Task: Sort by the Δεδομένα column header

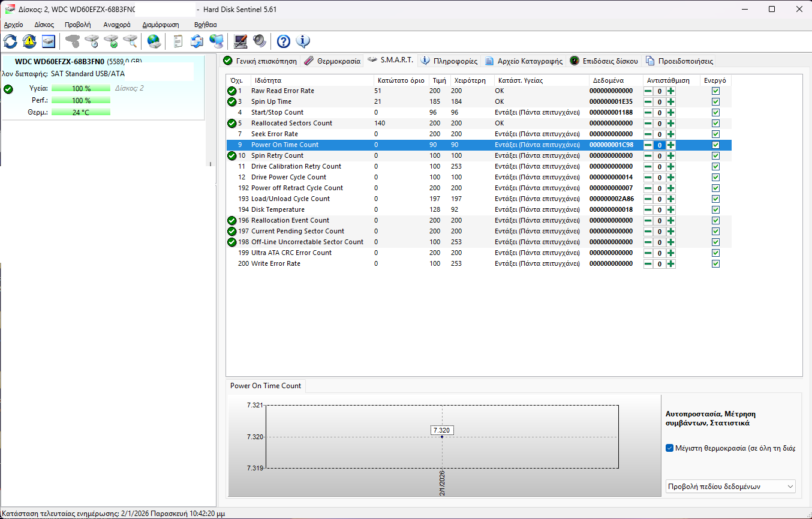Action: pyautogui.click(x=608, y=80)
